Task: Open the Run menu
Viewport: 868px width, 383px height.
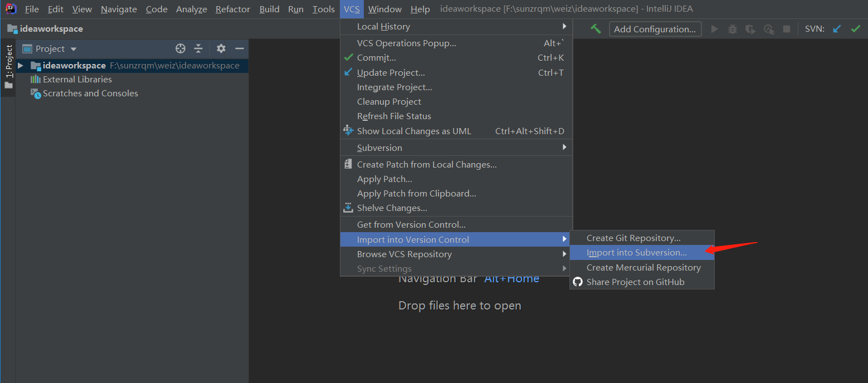Action: (296, 9)
